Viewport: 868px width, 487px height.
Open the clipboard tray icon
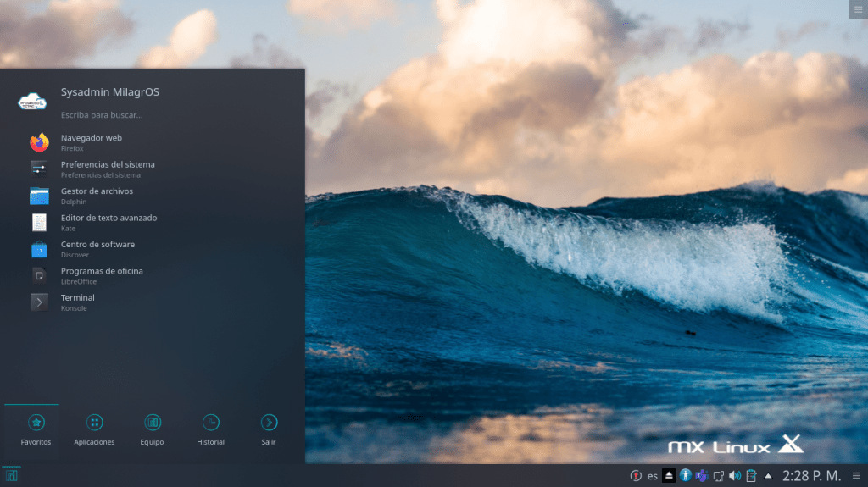[750, 475]
